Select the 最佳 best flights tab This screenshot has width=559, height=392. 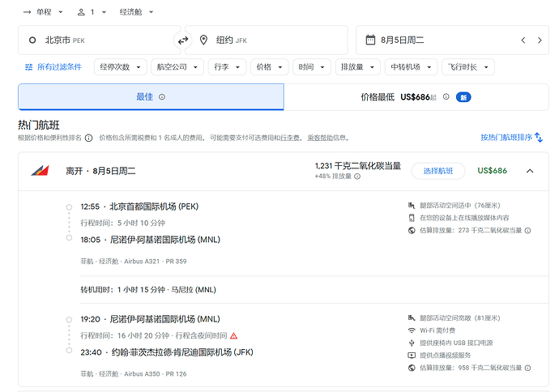(x=151, y=97)
